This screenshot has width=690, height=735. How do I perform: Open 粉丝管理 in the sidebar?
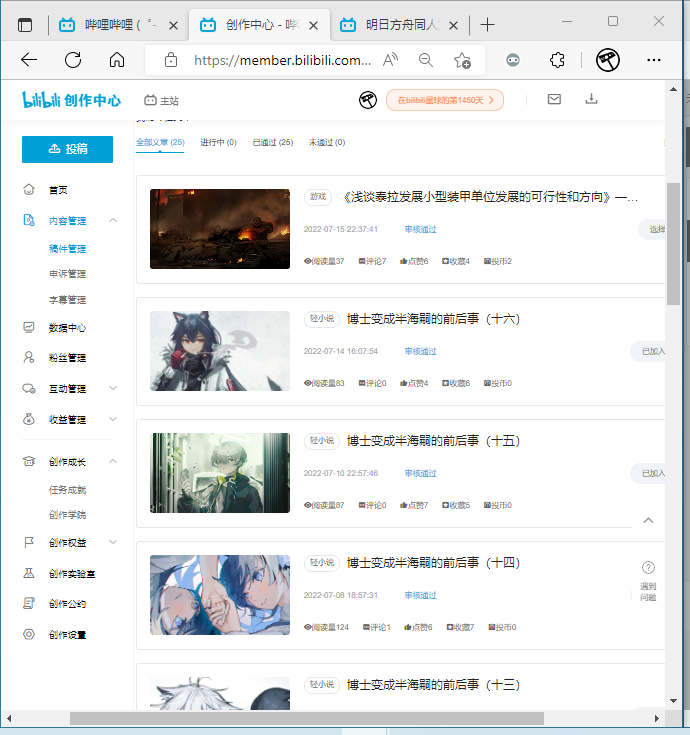click(66, 358)
